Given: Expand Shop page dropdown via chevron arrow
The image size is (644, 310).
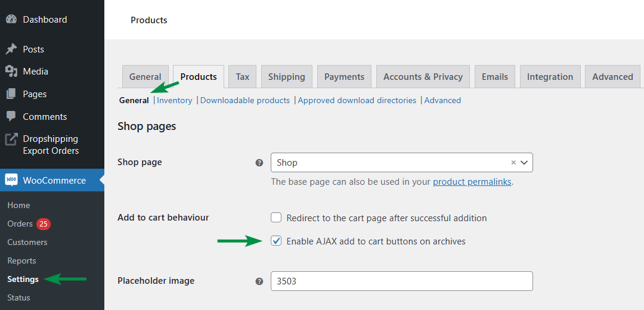Looking at the screenshot, I should 524,163.
